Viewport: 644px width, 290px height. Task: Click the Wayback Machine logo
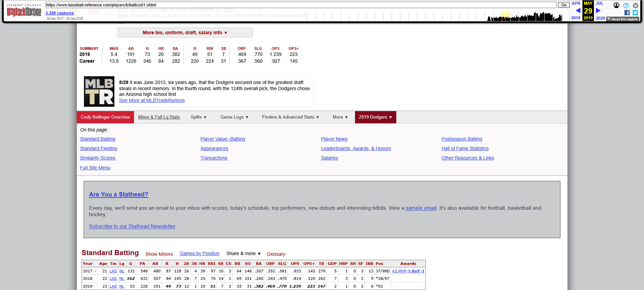click(x=24, y=11)
